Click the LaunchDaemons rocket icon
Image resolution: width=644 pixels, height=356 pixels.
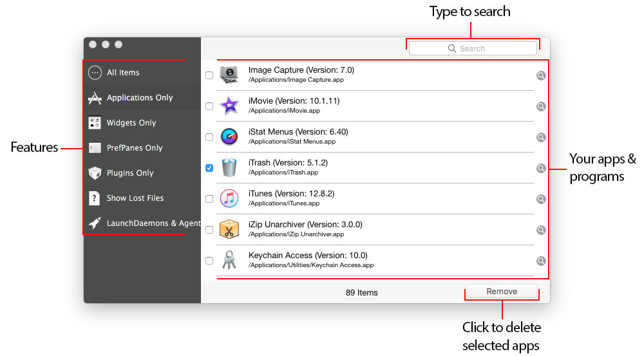pyautogui.click(x=95, y=223)
